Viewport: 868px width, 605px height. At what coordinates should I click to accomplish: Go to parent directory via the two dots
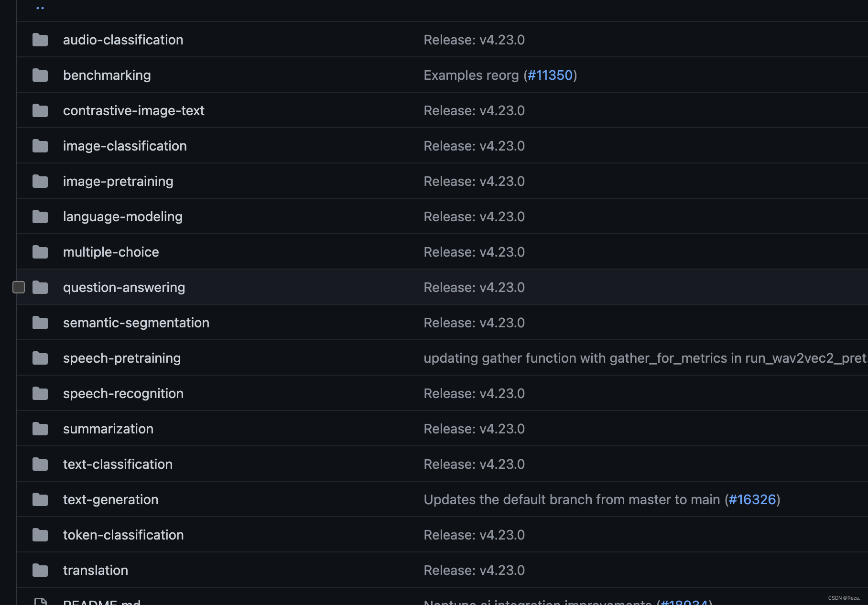(40, 8)
